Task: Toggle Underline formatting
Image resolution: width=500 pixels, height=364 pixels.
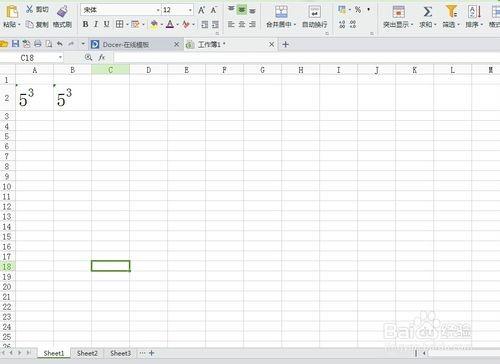Action: 106,24
